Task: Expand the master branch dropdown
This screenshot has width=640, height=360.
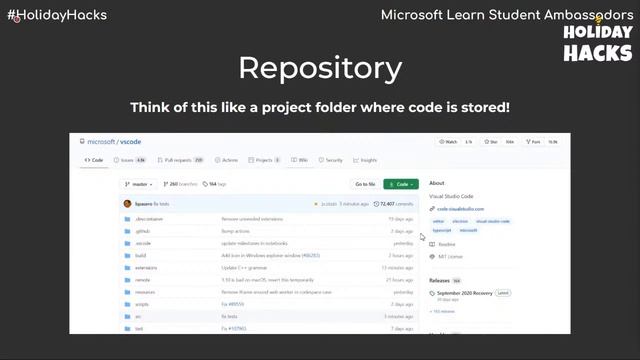Action: pyautogui.click(x=139, y=184)
